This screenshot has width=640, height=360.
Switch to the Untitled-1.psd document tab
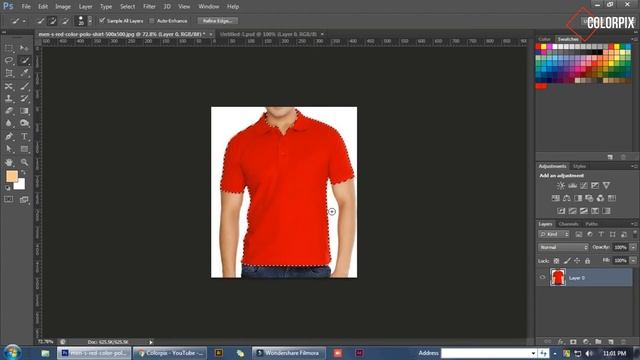tap(268, 34)
